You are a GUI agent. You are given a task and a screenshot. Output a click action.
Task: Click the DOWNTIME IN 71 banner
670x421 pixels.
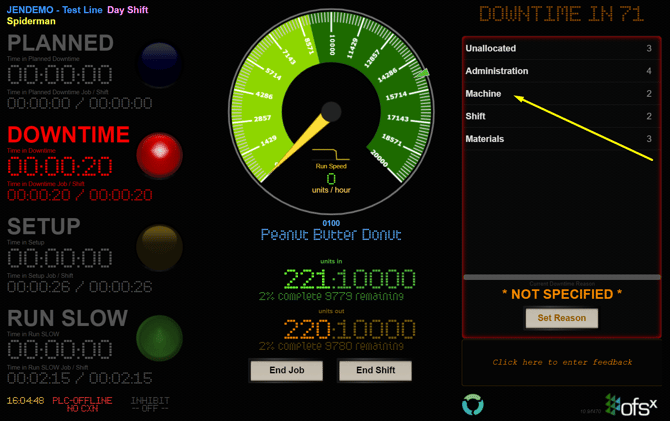click(561, 15)
